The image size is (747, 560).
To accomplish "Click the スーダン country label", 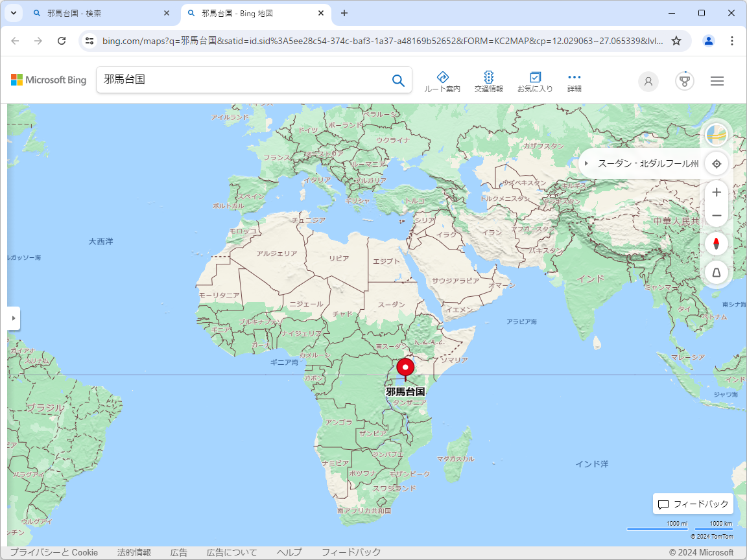I will [x=391, y=304].
